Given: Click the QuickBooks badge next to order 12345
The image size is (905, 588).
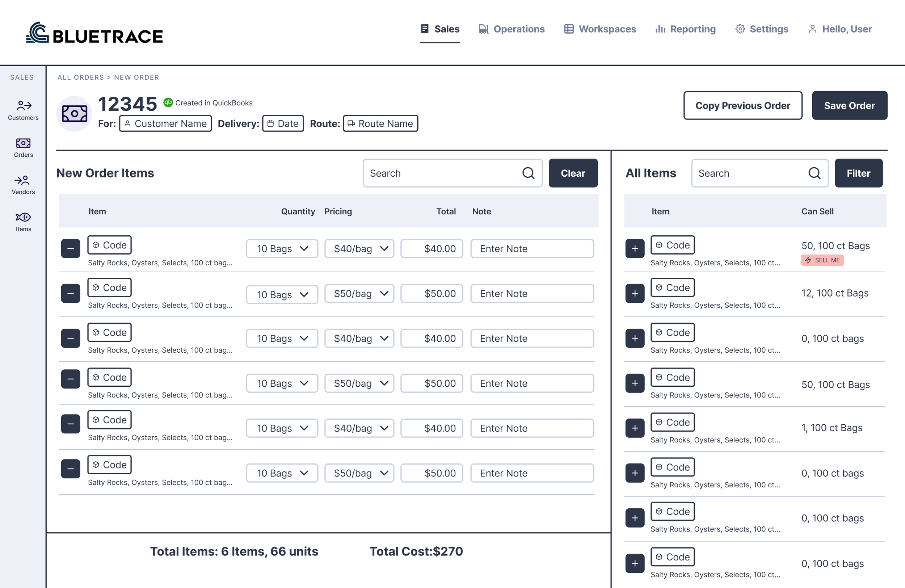Looking at the screenshot, I should 168,102.
